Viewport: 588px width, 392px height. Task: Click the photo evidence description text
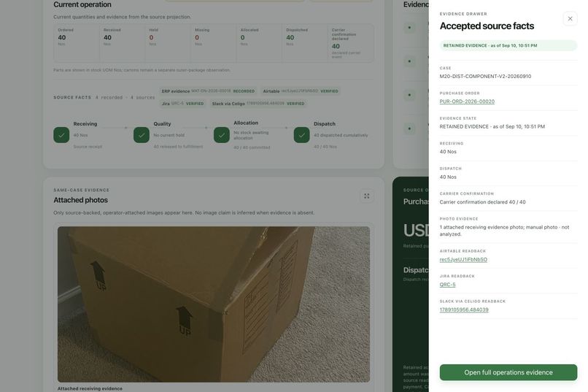(x=504, y=231)
